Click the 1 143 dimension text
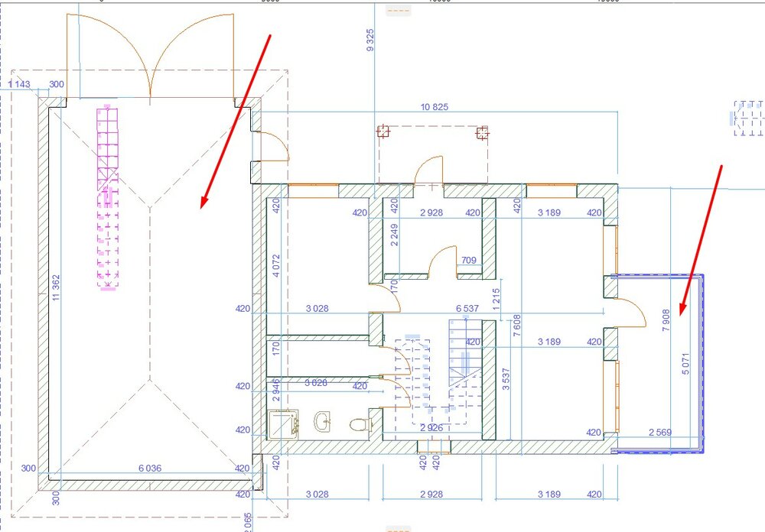Screen dimensions: 765x532 tap(19, 84)
